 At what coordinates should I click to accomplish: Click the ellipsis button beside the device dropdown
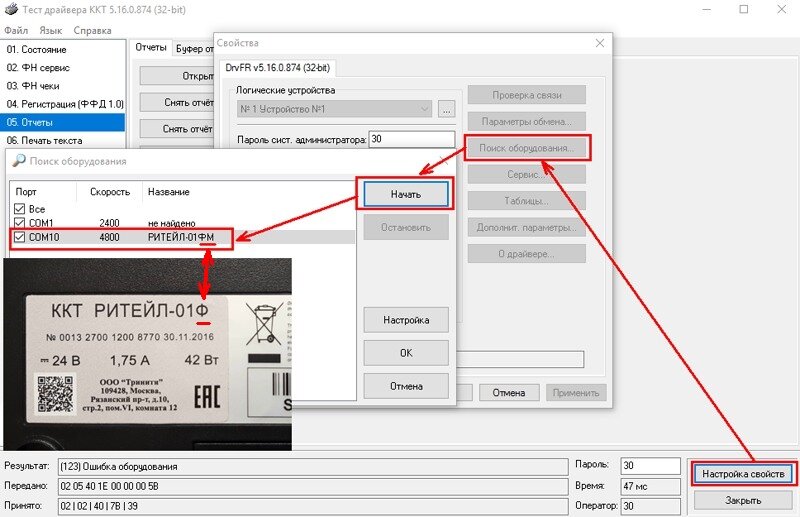[x=446, y=109]
